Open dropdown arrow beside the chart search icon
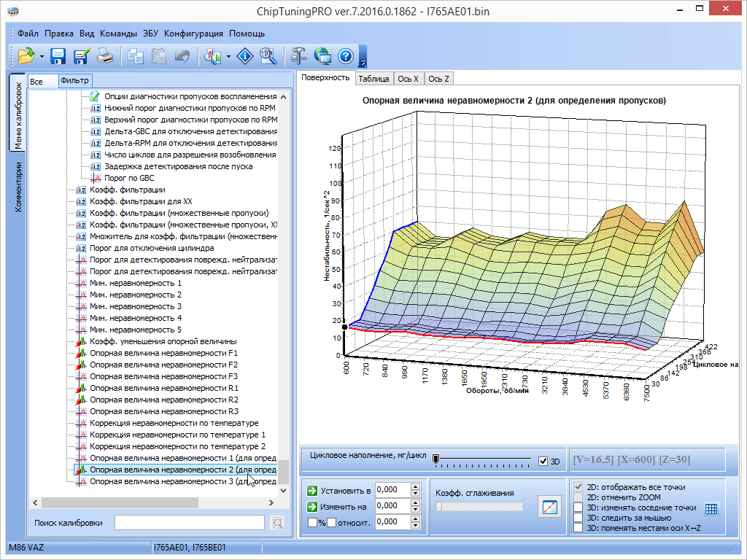The height and width of the screenshot is (560, 747). (229, 56)
